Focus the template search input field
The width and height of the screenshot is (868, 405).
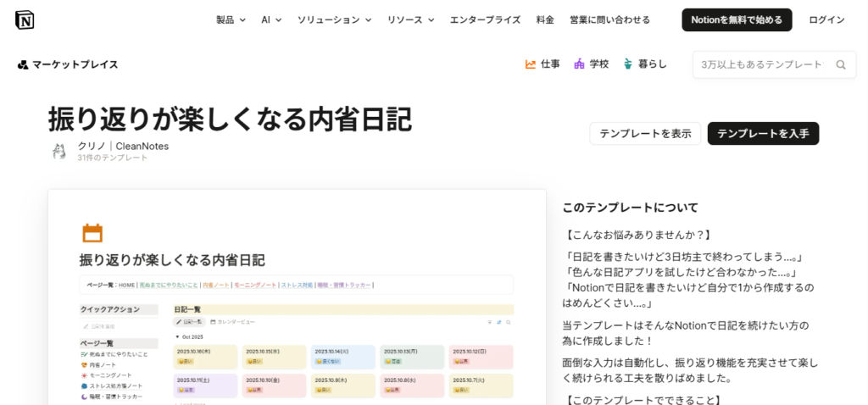click(x=761, y=64)
